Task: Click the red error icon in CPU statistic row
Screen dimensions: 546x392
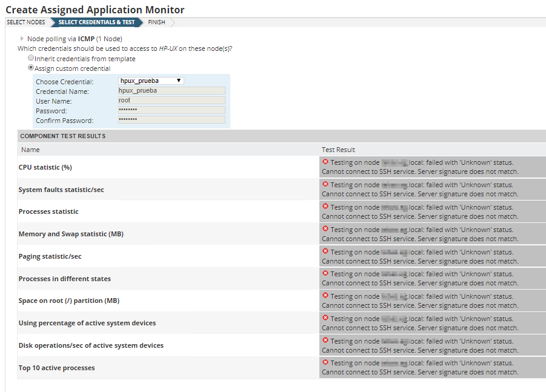Action: click(325, 162)
